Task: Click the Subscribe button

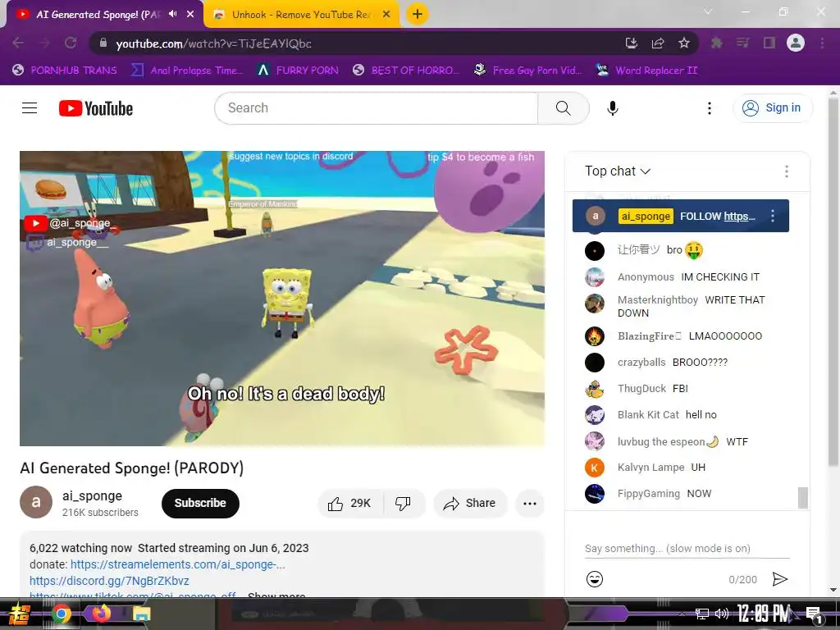Action: click(200, 503)
